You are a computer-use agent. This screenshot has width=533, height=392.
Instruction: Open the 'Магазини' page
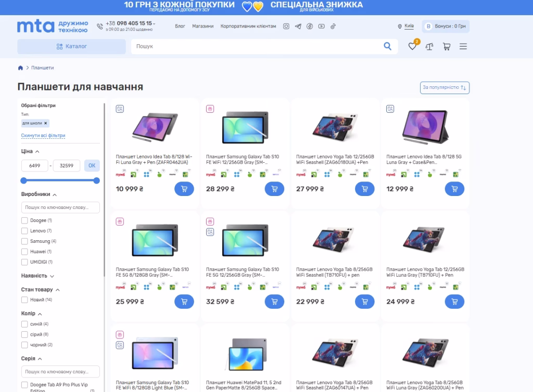[202, 26]
